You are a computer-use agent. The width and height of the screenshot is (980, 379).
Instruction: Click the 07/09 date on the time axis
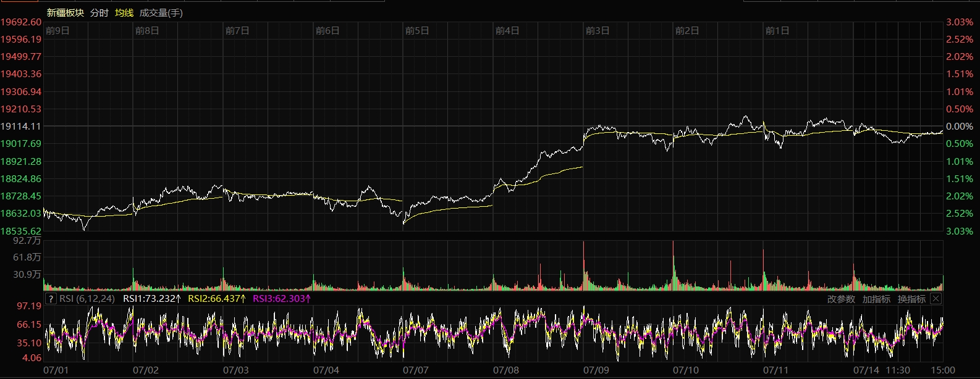coord(596,370)
